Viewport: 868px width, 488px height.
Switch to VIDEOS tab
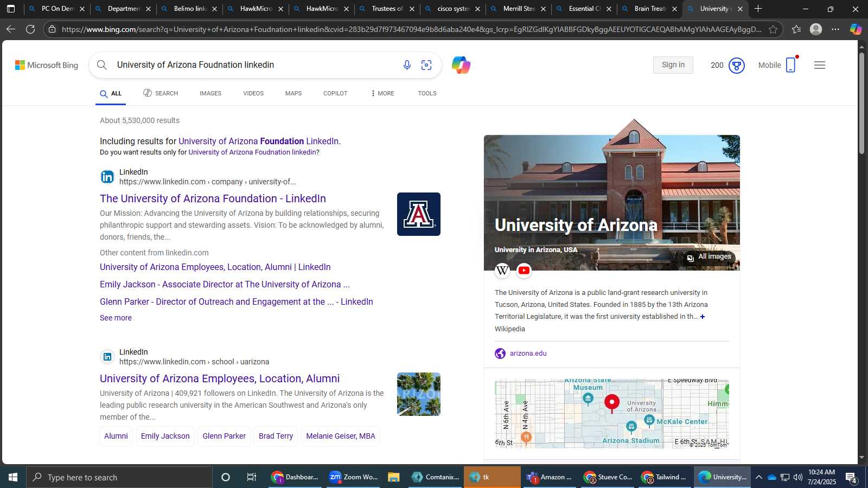[253, 93]
